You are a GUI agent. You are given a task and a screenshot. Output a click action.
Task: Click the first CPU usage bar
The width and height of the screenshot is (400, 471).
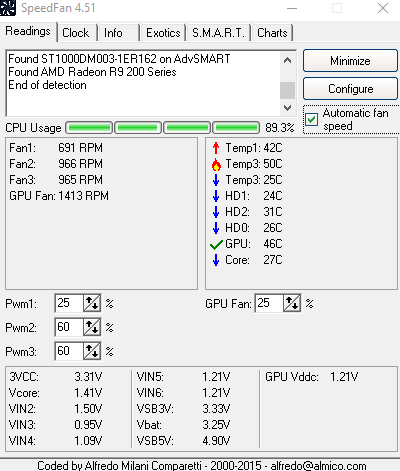(x=89, y=128)
